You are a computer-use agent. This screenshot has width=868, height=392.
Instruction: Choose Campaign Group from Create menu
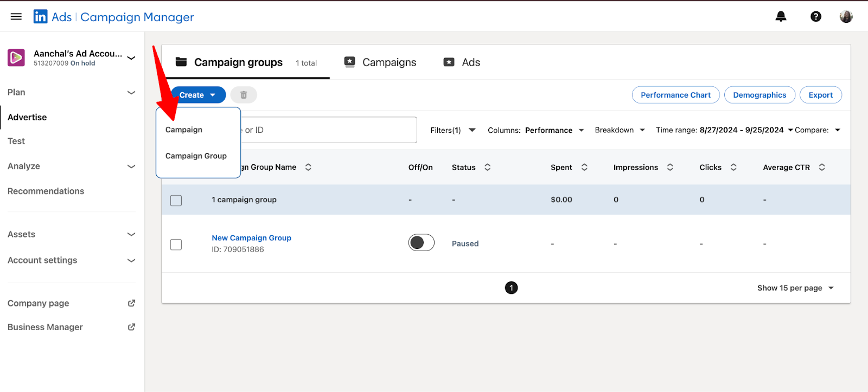pos(196,156)
